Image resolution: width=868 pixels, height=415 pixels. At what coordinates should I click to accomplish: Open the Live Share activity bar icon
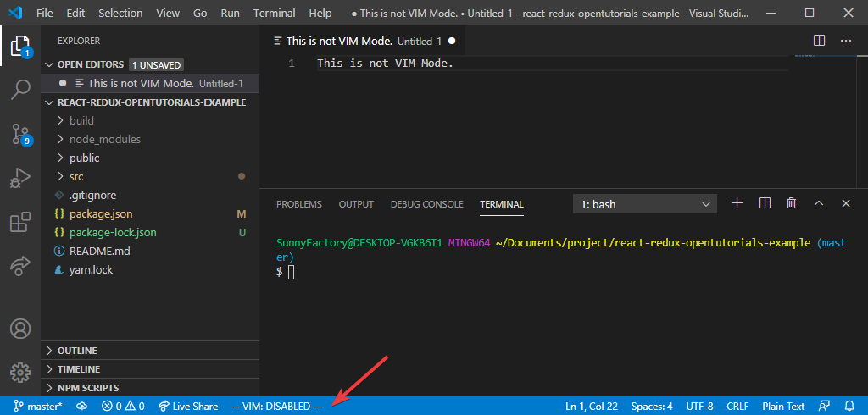tap(20, 266)
